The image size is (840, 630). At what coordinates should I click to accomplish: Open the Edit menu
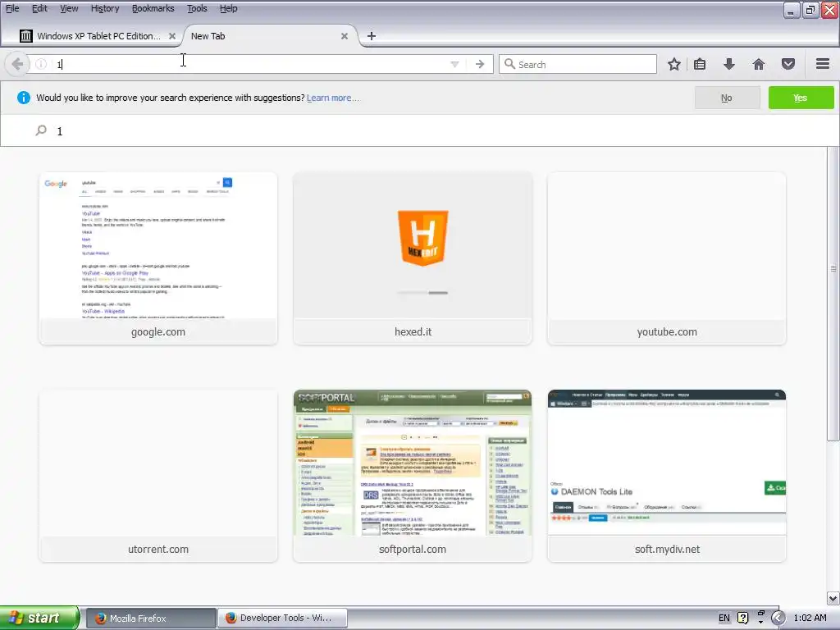point(39,8)
